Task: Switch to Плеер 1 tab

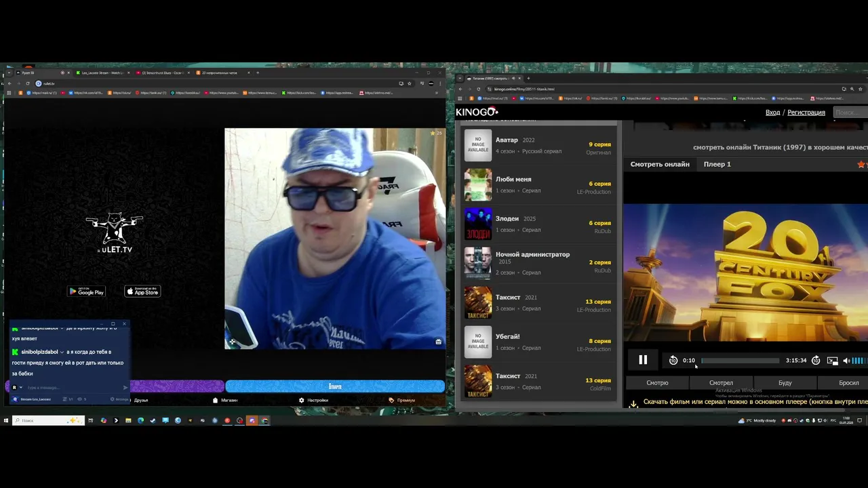Action: 717,164
